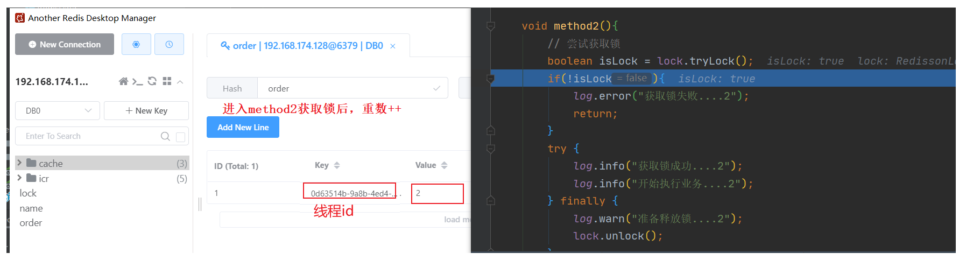Open the settings gear icon button
Image resolution: width=980 pixels, height=267 pixels.
136,44
